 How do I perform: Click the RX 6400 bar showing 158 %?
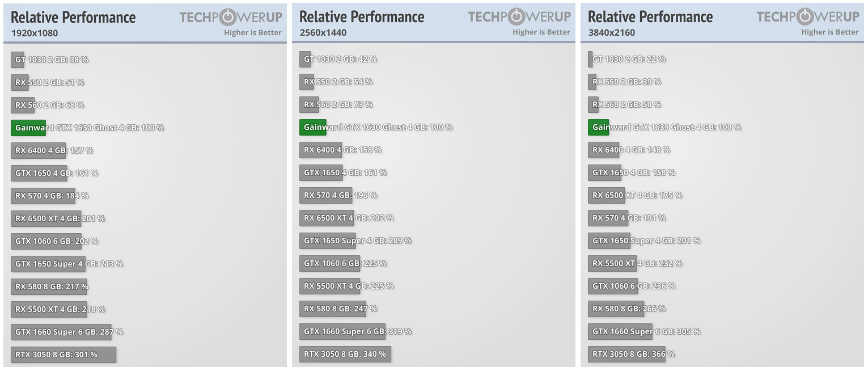(321, 150)
